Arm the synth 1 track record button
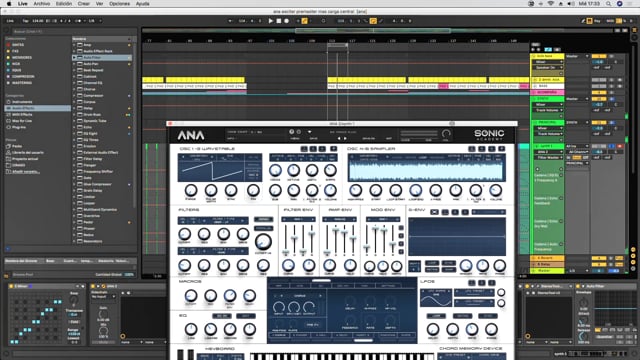 pyautogui.click(x=620, y=146)
